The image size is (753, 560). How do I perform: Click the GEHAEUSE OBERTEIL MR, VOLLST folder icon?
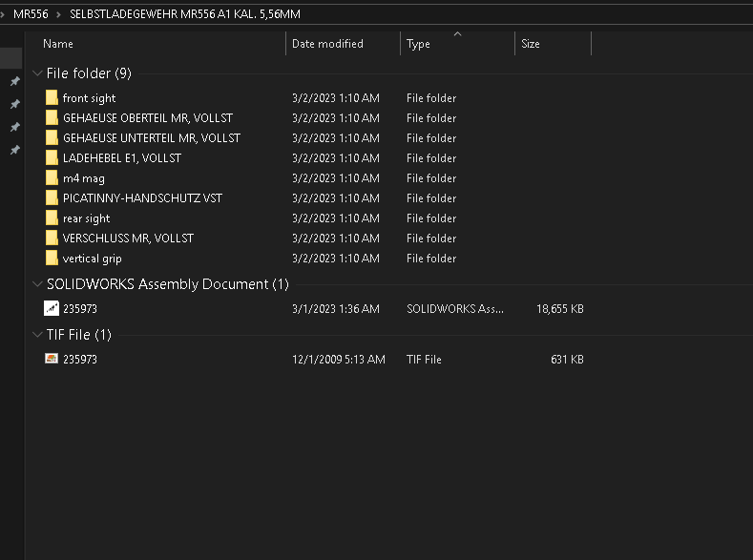coord(52,117)
